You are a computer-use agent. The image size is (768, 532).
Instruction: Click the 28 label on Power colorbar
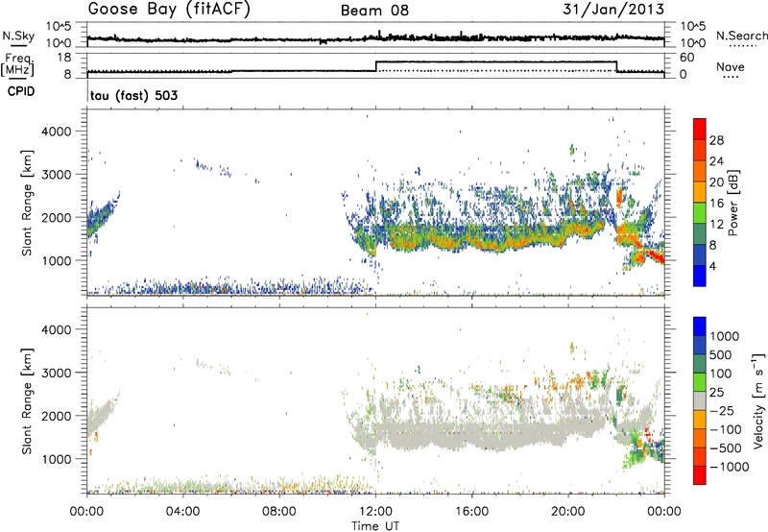716,140
